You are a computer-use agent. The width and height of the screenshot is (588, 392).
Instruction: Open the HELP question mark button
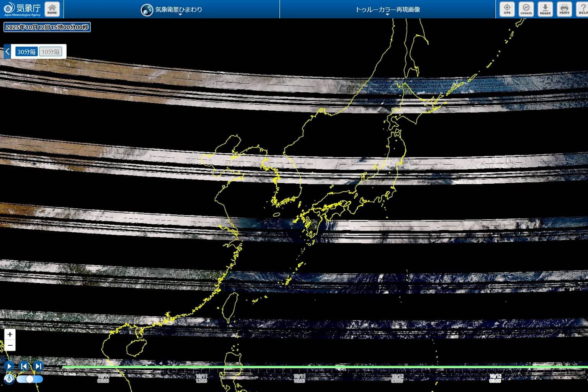pyautogui.click(x=582, y=9)
